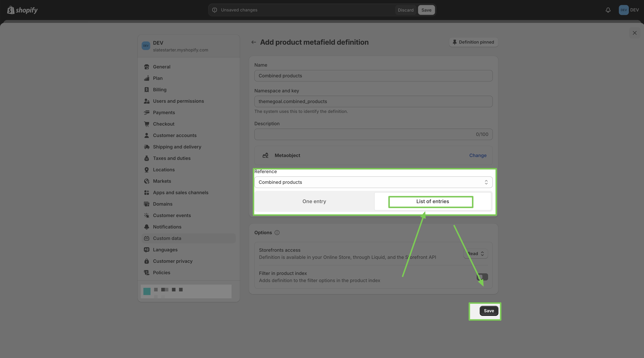Open Custom data settings

pyautogui.click(x=189, y=238)
